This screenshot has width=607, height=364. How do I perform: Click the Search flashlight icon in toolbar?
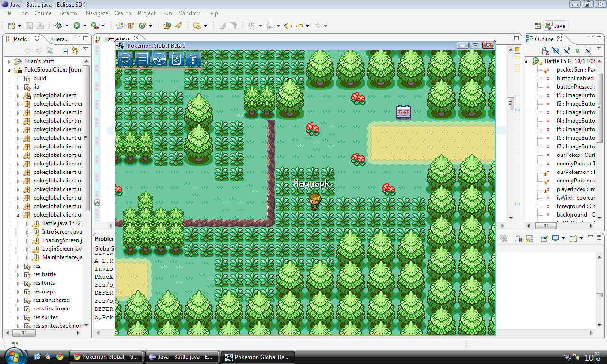(x=178, y=26)
